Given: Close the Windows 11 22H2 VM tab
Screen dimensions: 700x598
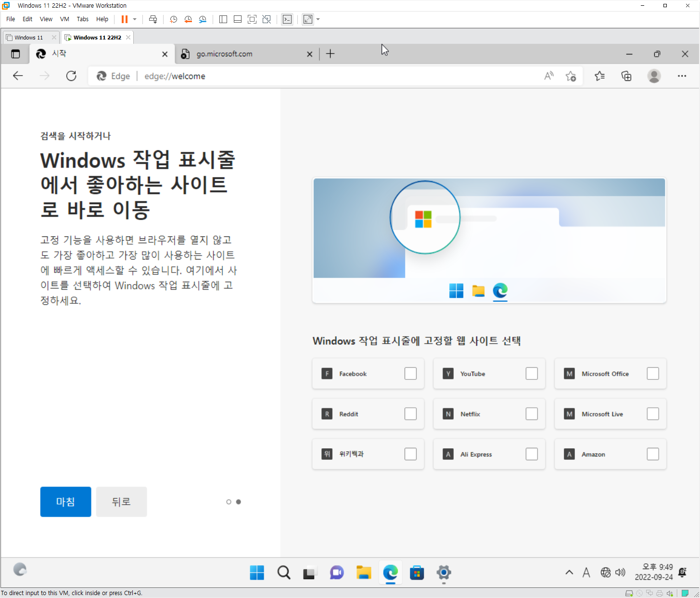Looking at the screenshot, I should click(x=128, y=38).
